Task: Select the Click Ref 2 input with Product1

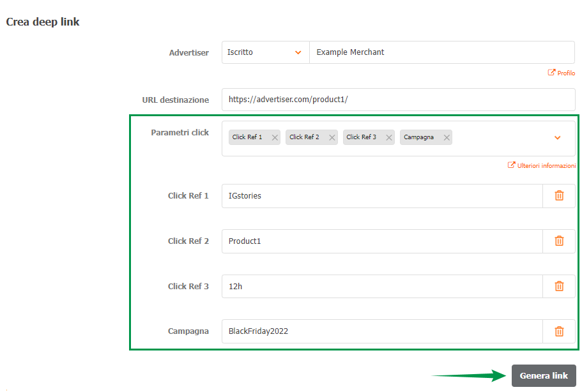Action: [382, 241]
